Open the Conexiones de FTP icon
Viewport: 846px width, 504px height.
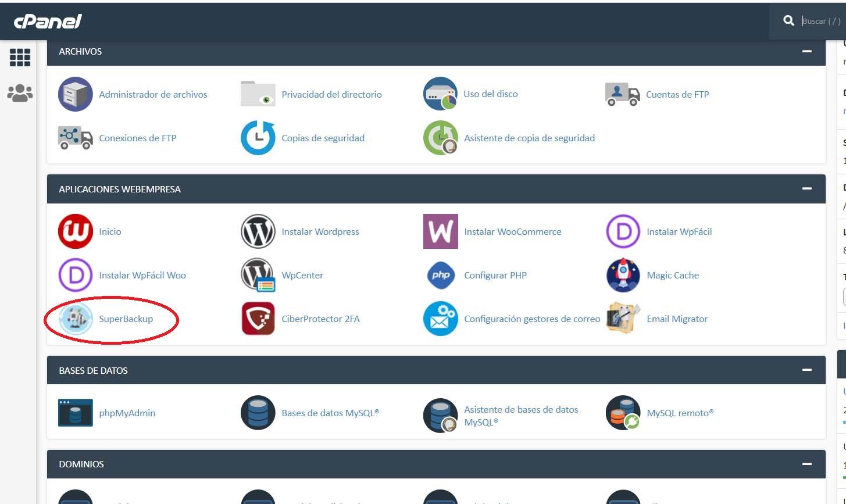click(x=76, y=138)
